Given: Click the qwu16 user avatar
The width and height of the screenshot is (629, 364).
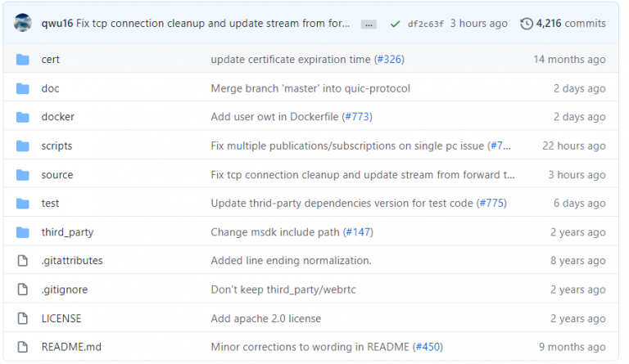Looking at the screenshot, I should point(22,24).
